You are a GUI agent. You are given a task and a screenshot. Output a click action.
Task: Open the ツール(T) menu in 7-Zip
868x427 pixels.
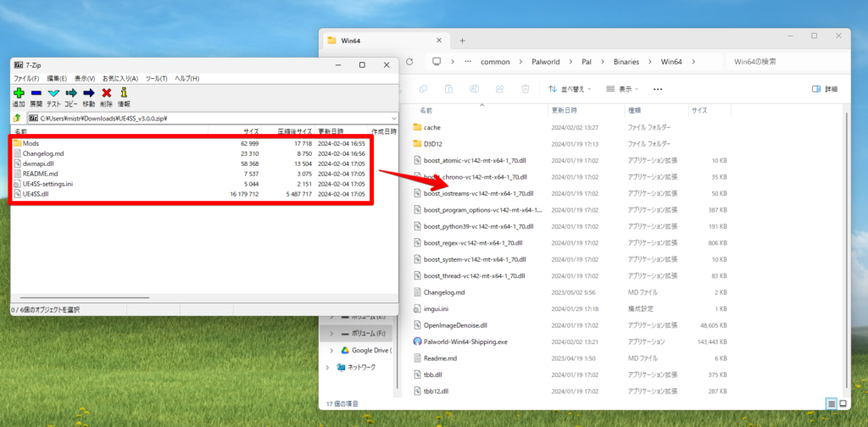(x=156, y=78)
